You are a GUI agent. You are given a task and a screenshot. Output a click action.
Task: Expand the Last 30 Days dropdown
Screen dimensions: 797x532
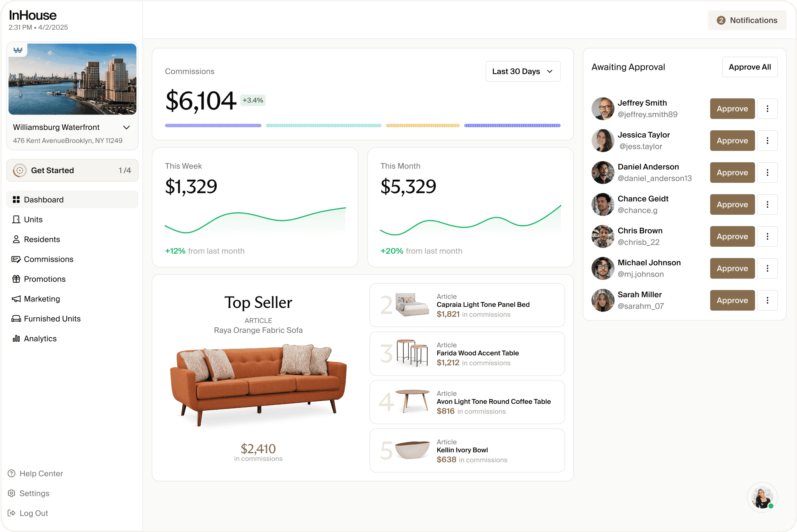(x=522, y=71)
